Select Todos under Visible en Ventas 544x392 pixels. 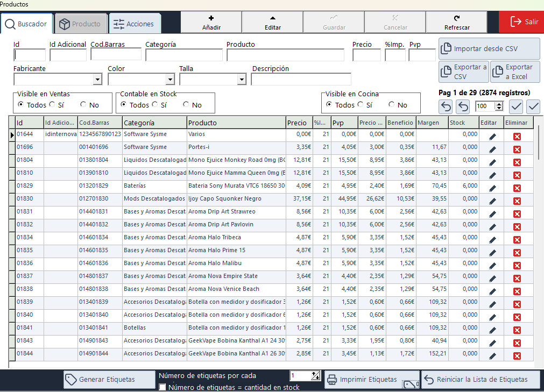(21, 104)
